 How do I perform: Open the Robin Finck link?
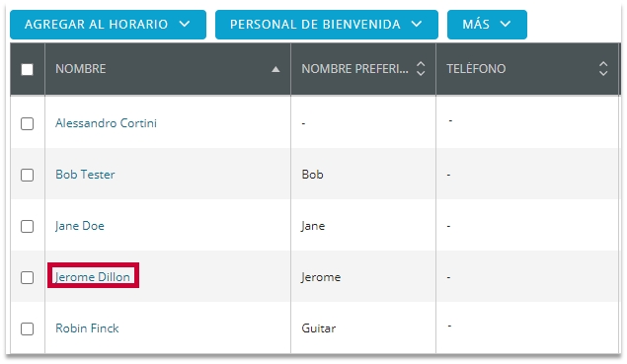point(87,328)
